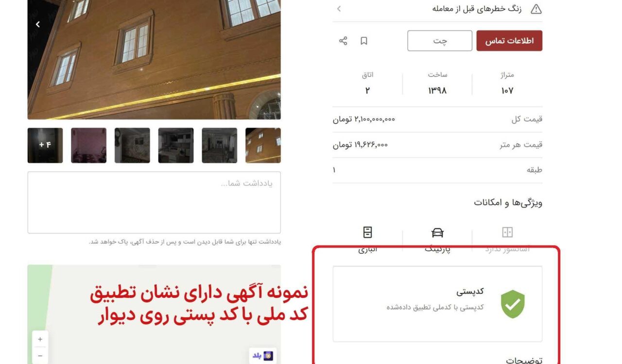622x364 pixels.
Task: Expand the pre-deal warning signs row
Action: click(x=437, y=9)
